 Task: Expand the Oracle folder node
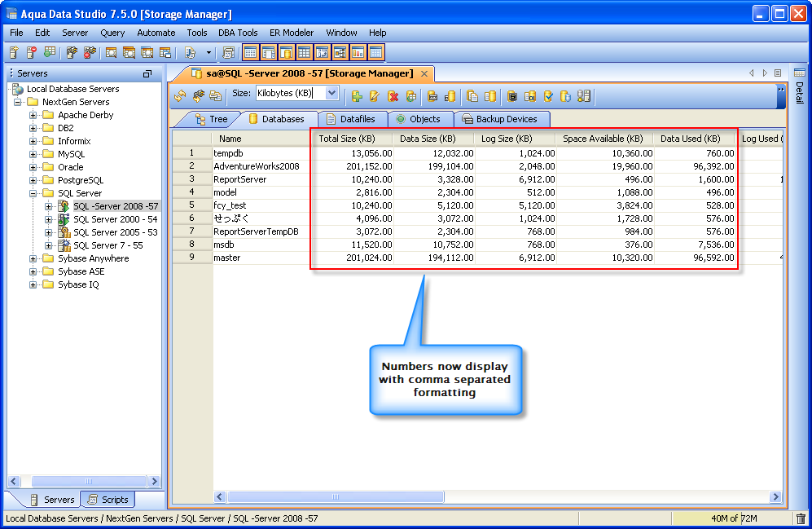tap(33, 167)
